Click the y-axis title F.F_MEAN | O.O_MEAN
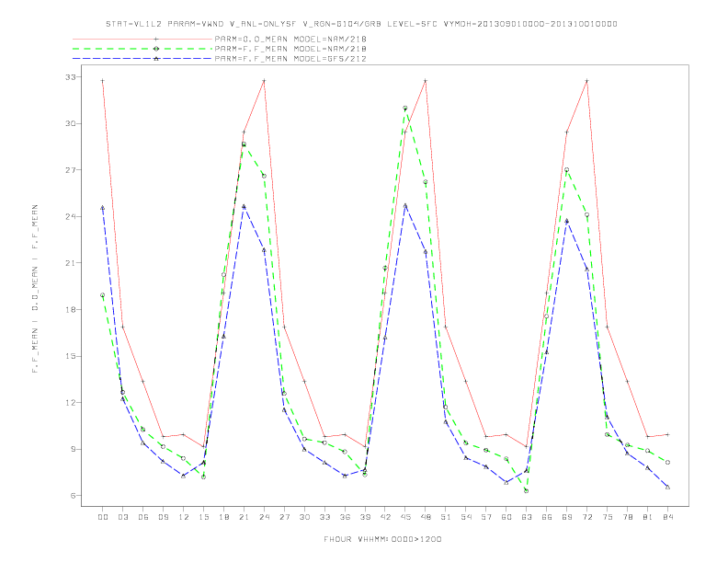 coord(35,289)
